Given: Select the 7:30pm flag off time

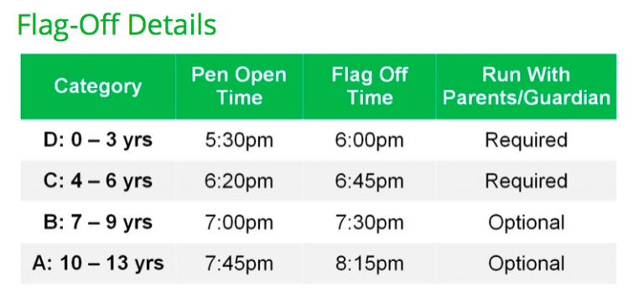Looking at the screenshot, I should coord(370,223).
